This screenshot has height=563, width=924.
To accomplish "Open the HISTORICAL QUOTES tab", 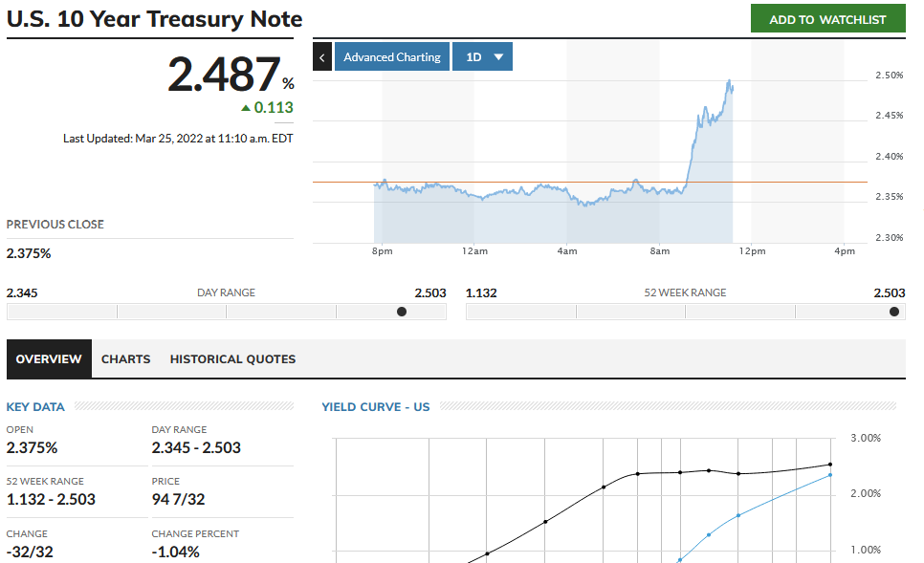I will pos(232,358).
